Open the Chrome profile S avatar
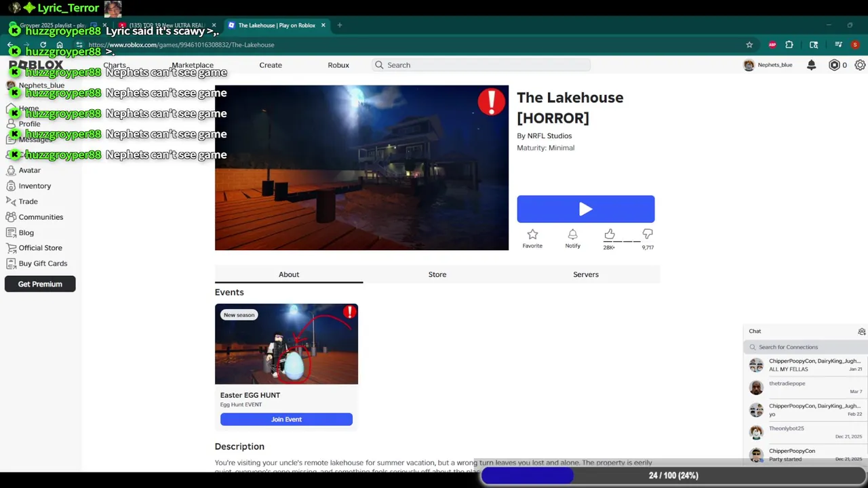 pyautogui.click(x=855, y=45)
